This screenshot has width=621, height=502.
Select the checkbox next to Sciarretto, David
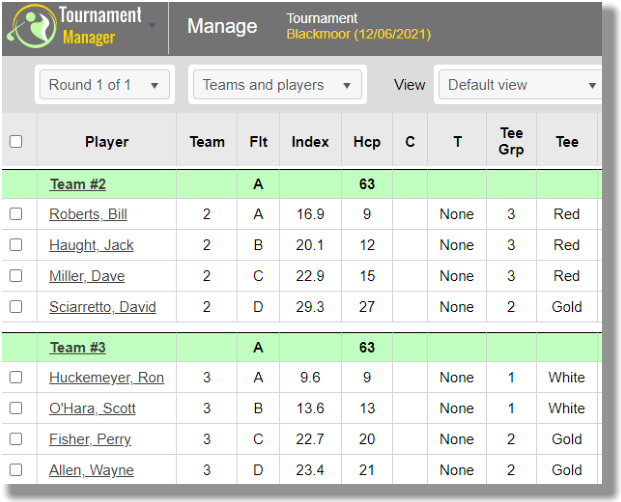pos(16,307)
